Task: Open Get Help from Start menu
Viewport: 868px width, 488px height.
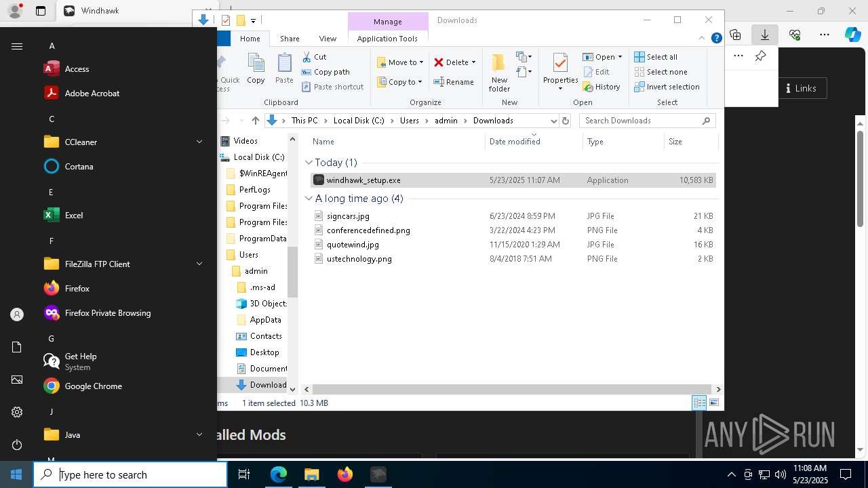Action: (x=125, y=362)
